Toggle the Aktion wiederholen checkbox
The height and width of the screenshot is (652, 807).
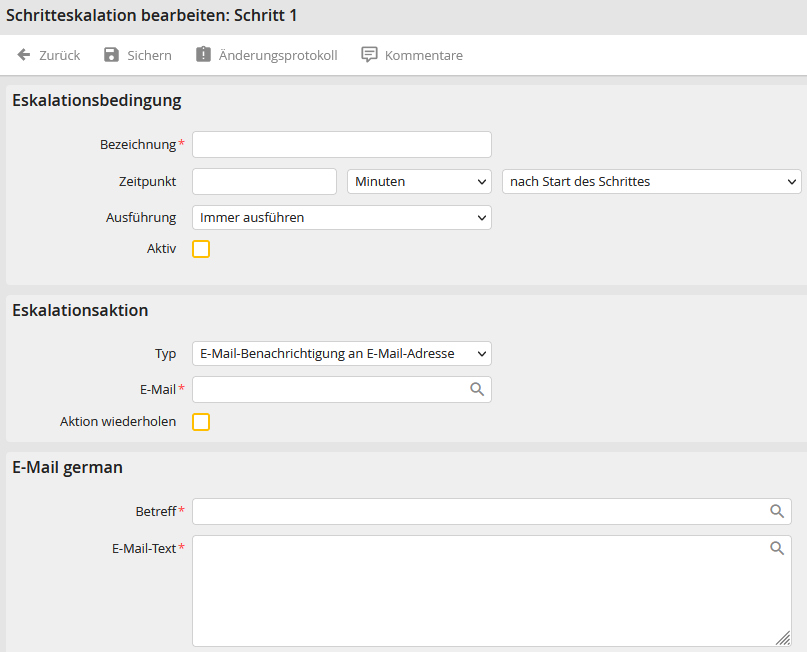[201, 422]
